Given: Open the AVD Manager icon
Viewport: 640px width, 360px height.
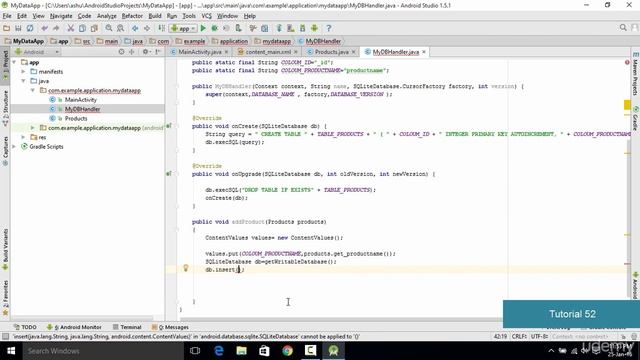Looking at the screenshot, I should pyautogui.click(x=291, y=28).
